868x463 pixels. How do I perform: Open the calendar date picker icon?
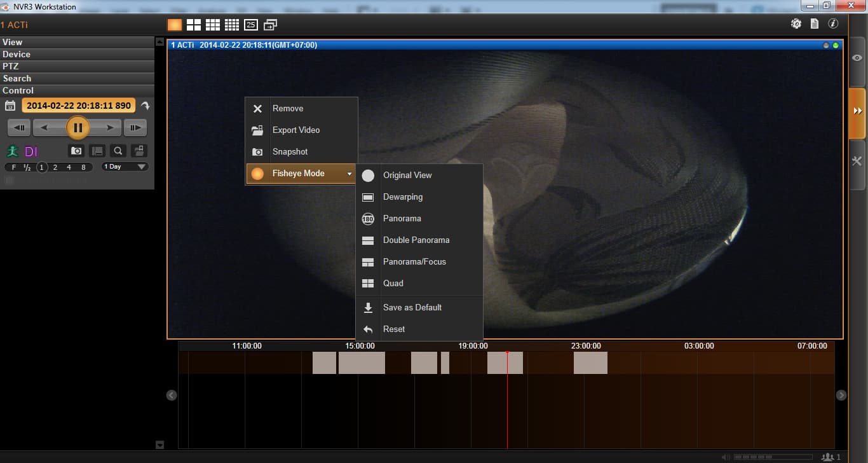tap(10, 106)
